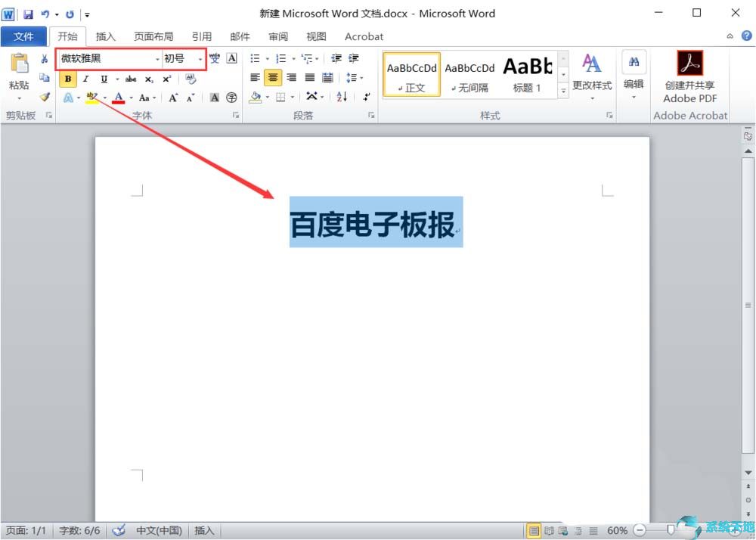Image resolution: width=756 pixels, height=540 pixels.
Task: Open font dialog launcher in 字体 group
Action: (x=236, y=115)
